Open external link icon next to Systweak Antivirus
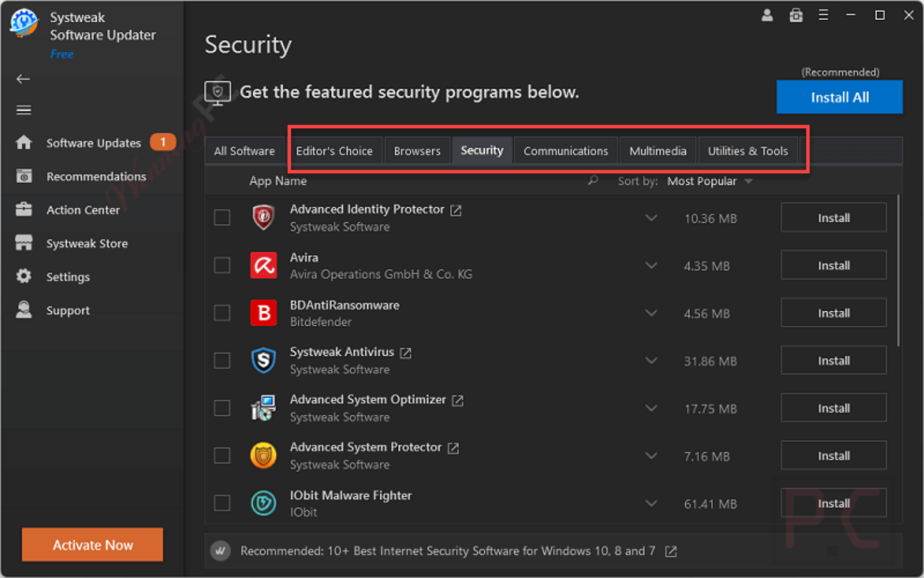This screenshot has width=924, height=578. (406, 353)
